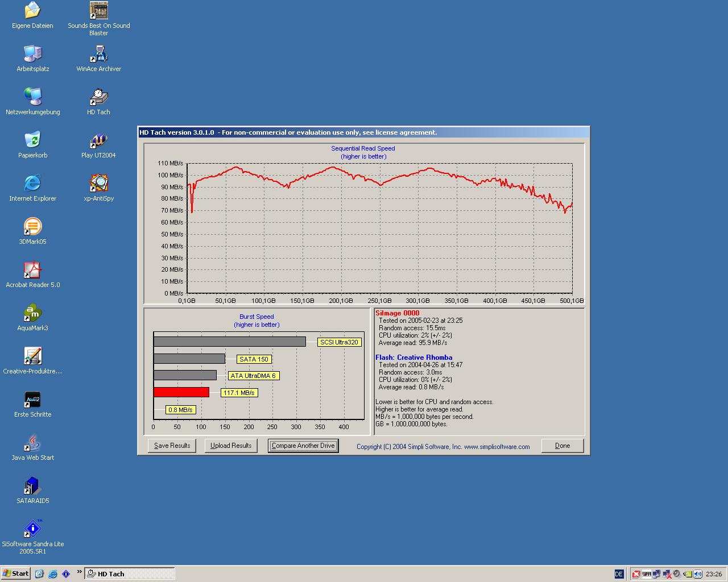Click the SCSI Ultra320 burst label
This screenshot has height=582, width=728.
340,342
